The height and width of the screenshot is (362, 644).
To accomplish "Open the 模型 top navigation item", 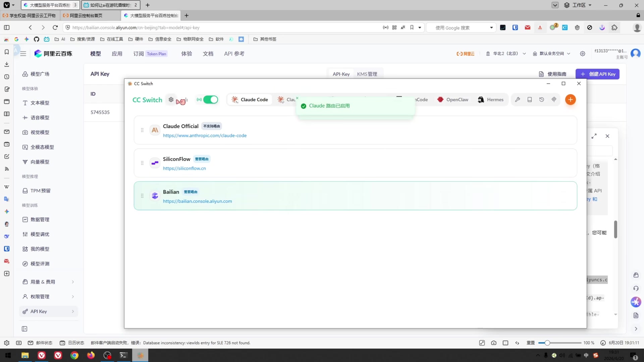I will (x=96, y=54).
